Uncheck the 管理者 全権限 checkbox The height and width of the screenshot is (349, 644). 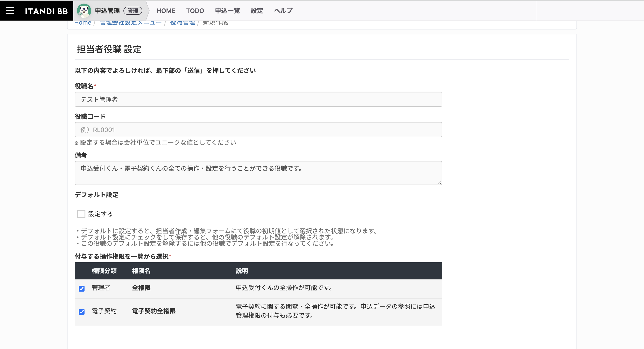81,288
